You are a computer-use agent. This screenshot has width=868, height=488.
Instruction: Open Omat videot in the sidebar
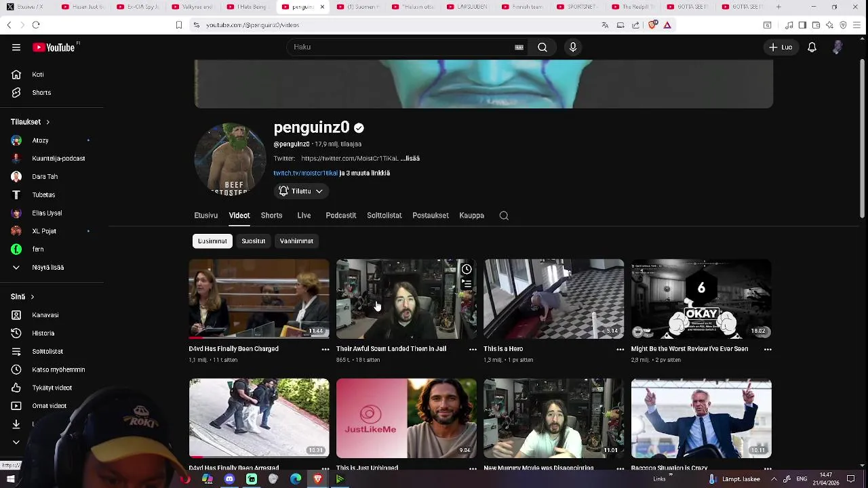click(x=51, y=406)
